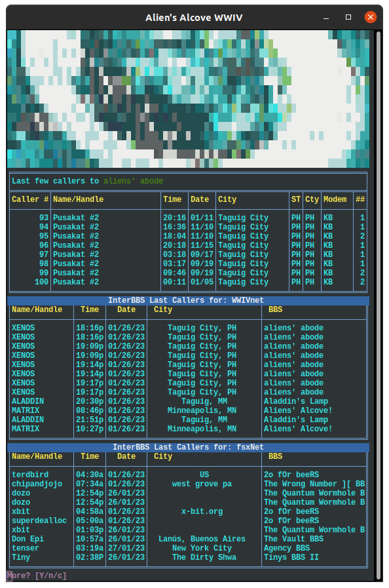Click the superdealloc name entry

click(x=39, y=520)
